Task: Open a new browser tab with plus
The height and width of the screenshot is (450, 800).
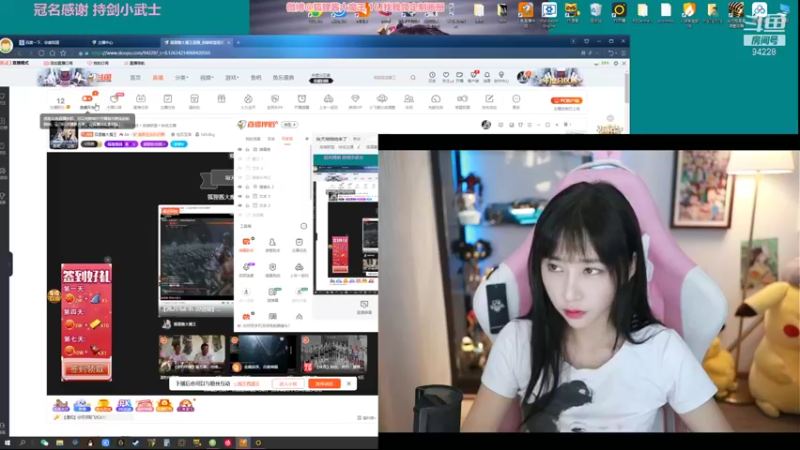Action: (x=238, y=42)
